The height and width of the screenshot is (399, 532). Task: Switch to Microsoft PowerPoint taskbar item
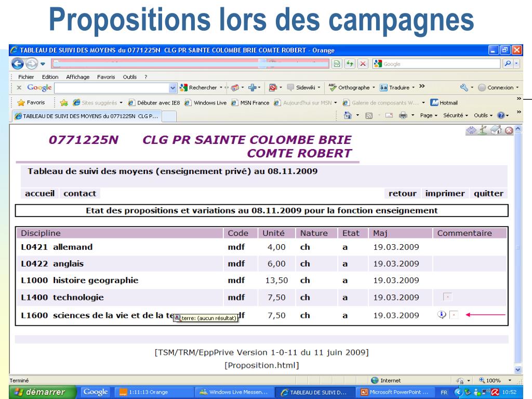click(x=395, y=392)
